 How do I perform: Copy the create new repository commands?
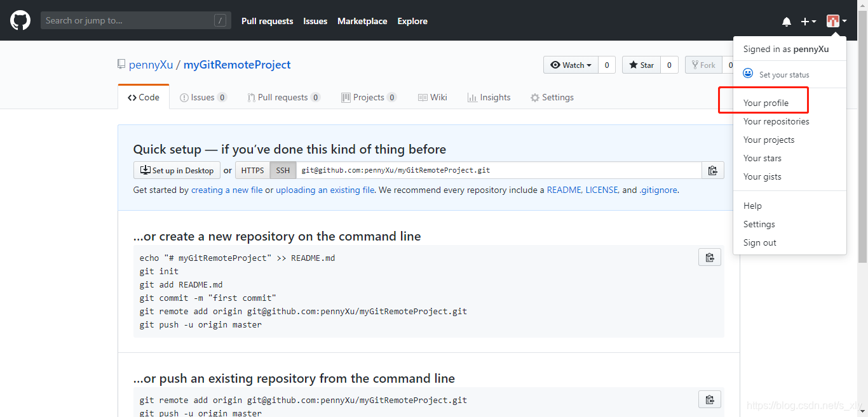click(x=710, y=257)
